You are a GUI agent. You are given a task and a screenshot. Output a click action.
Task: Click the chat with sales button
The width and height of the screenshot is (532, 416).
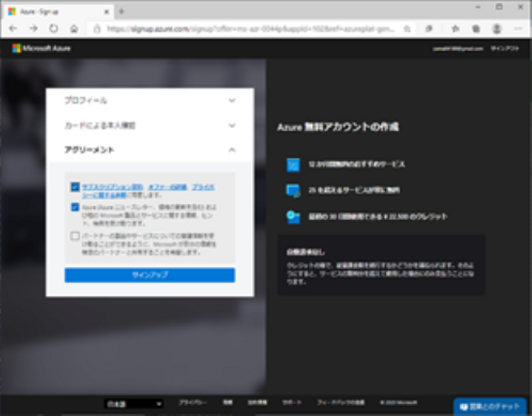coord(490,407)
